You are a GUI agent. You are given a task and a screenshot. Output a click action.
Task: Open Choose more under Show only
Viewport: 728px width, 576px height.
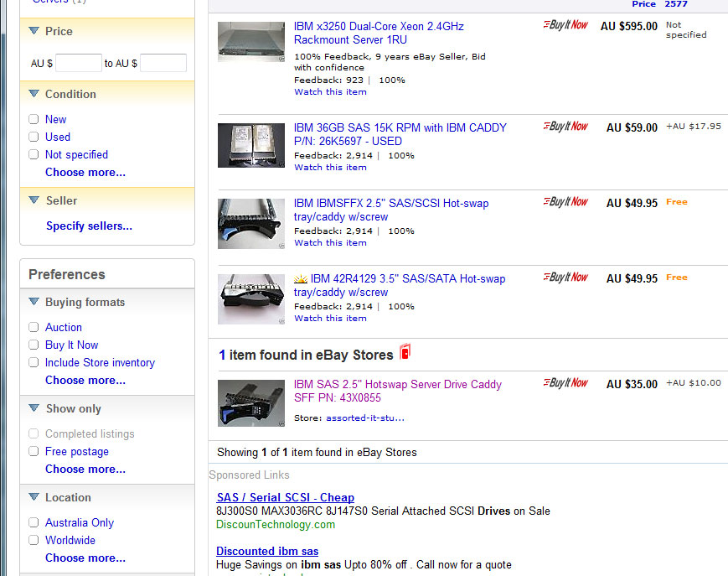tap(85, 470)
